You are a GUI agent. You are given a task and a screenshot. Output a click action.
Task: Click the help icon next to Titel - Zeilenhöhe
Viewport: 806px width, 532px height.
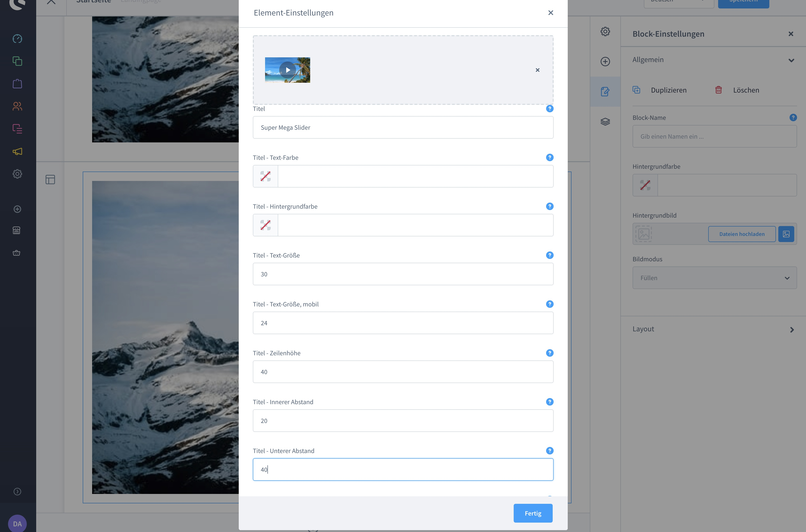[550, 353]
